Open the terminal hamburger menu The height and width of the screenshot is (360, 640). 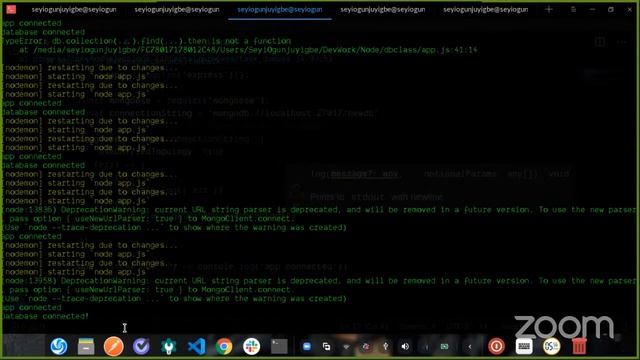(573, 9)
